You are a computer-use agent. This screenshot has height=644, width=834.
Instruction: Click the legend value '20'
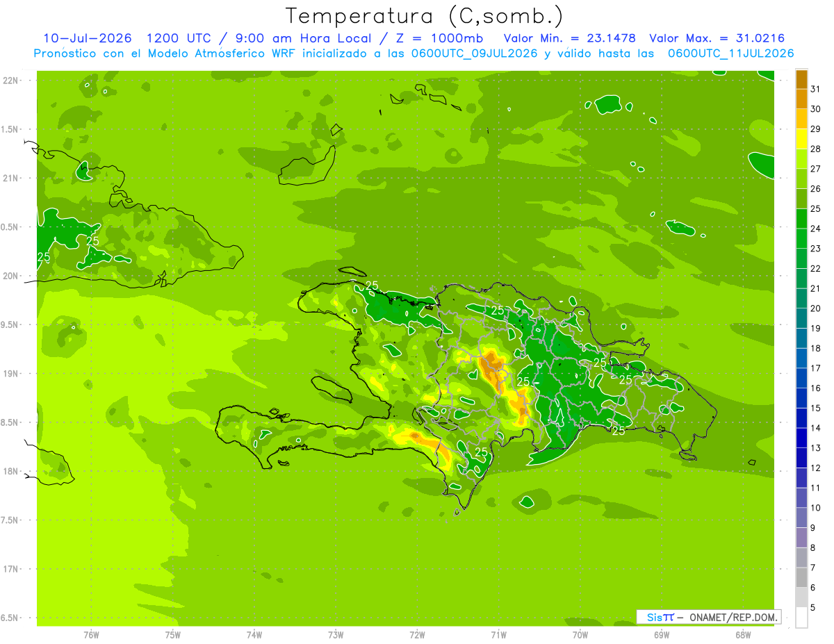tap(815, 308)
